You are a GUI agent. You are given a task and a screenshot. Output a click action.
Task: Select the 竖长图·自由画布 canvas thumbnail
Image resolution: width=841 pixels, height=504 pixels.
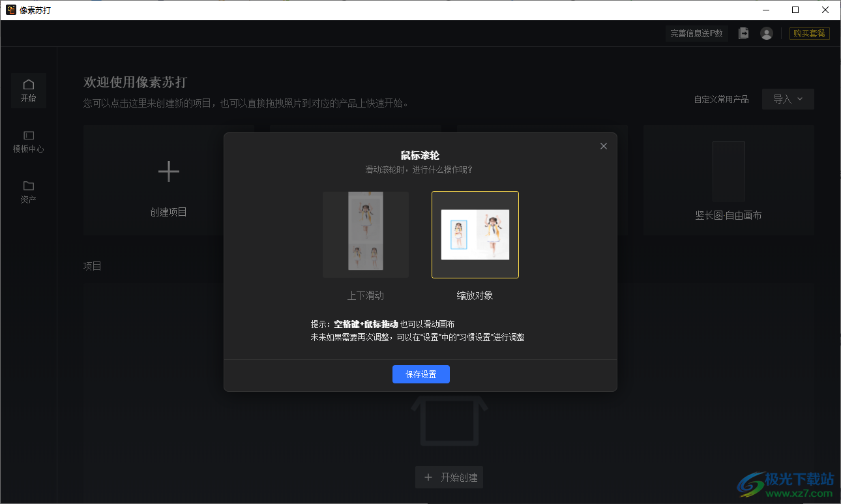(x=728, y=171)
